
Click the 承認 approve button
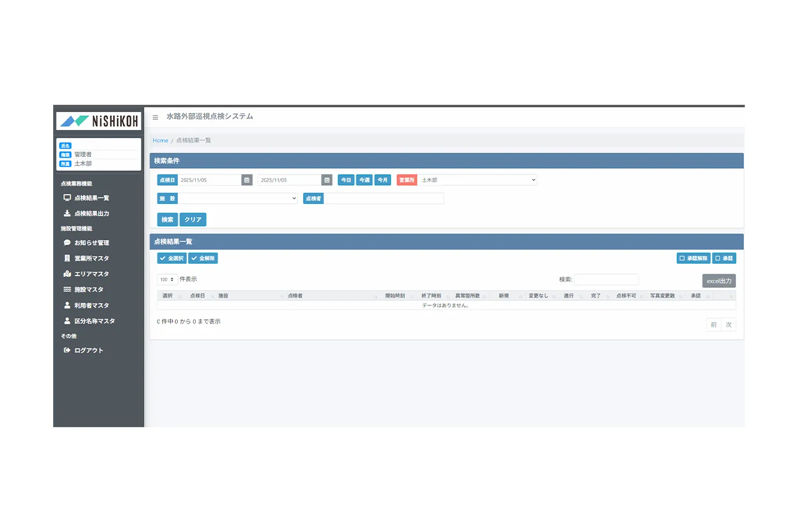click(x=724, y=259)
